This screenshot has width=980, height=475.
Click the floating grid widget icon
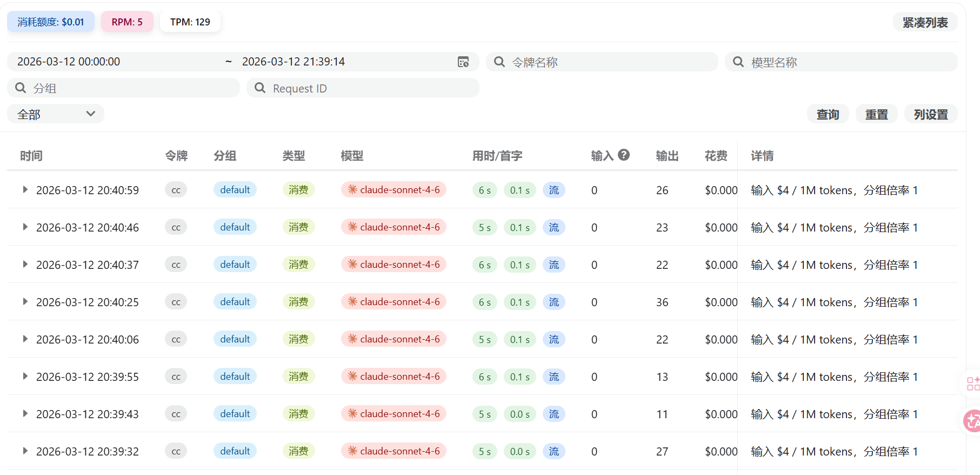(973, 384)
